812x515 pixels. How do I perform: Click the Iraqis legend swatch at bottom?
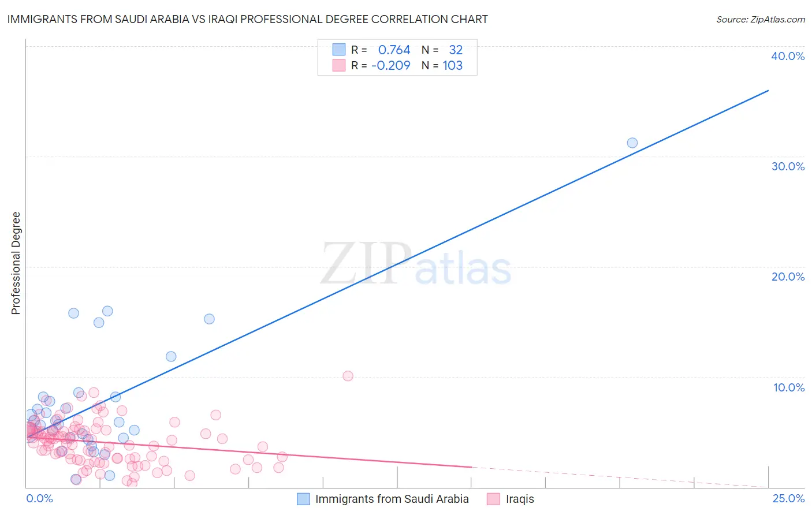493,499
